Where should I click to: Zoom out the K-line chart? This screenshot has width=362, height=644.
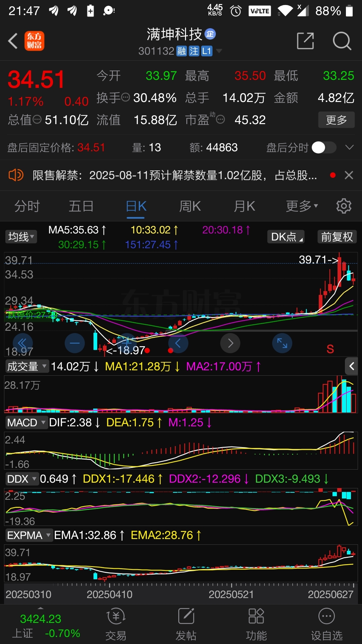pyautogui.click(x=74, y=343)
